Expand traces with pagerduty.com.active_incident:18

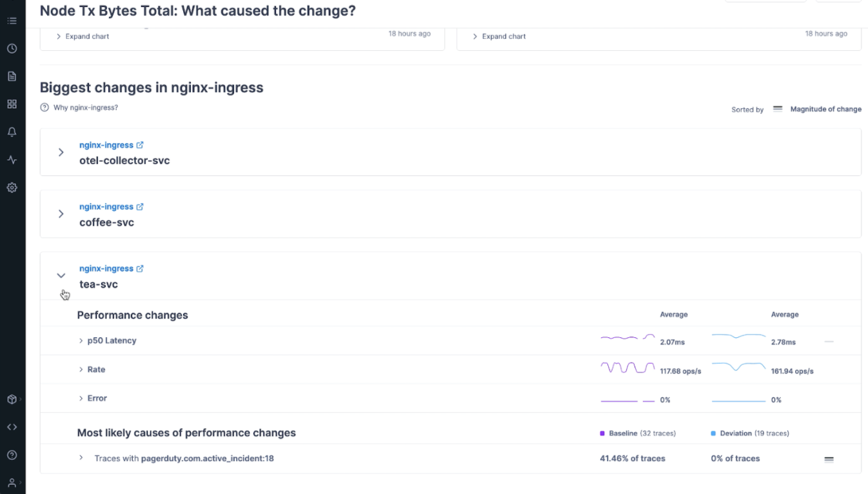81,458
